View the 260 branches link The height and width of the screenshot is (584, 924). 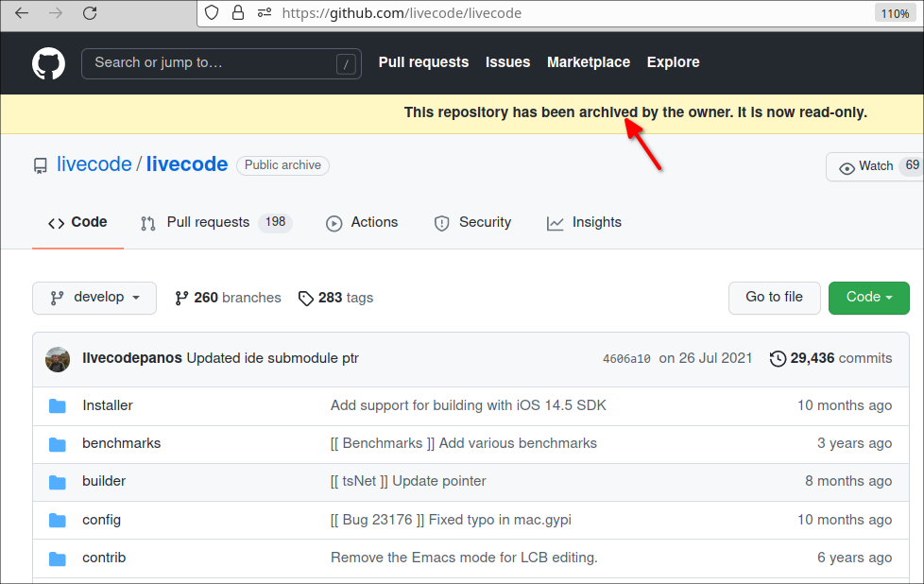228,299
